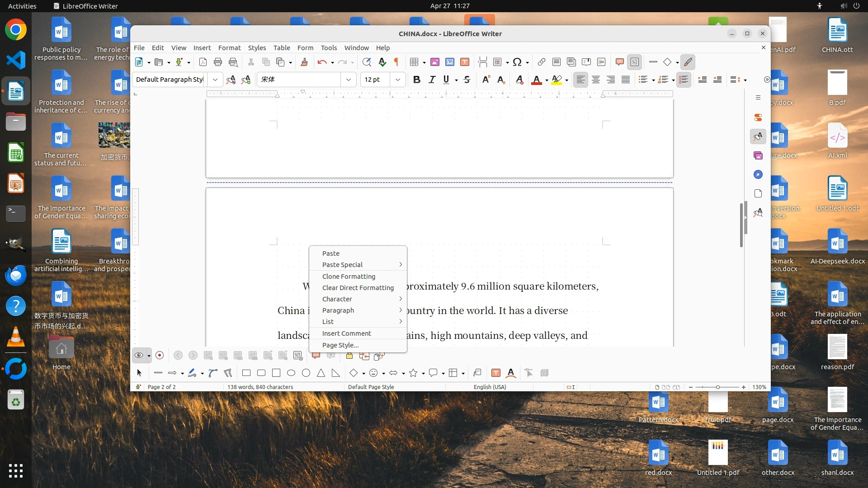This screenshot has width=868, height=488.
Task: Open the Default Paragraph Style dropdown
Action: click(x=215, y=80)
